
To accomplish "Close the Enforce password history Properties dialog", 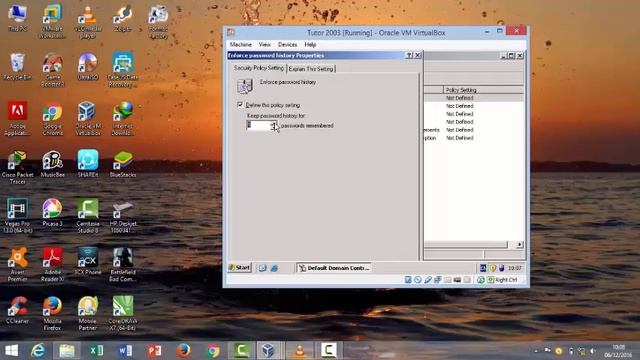I will (418, 56).
